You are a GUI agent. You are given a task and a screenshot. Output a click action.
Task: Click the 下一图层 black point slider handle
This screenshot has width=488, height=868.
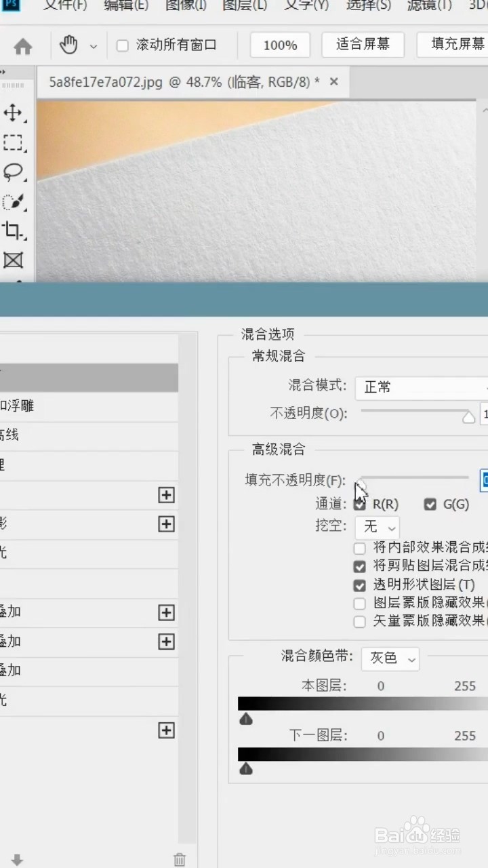[x=246, y=768]
